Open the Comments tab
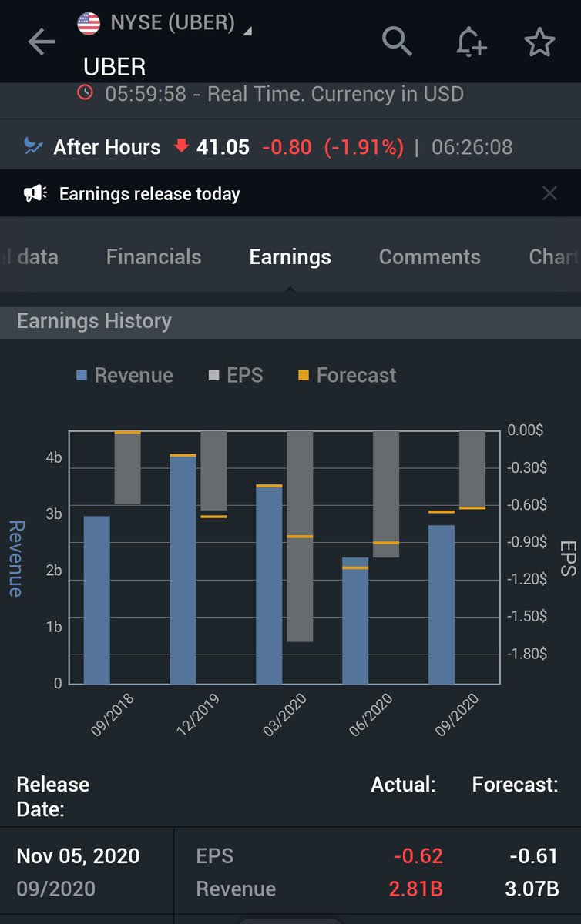Viewport: 581px width, 924px height. (x=429, y=257)
